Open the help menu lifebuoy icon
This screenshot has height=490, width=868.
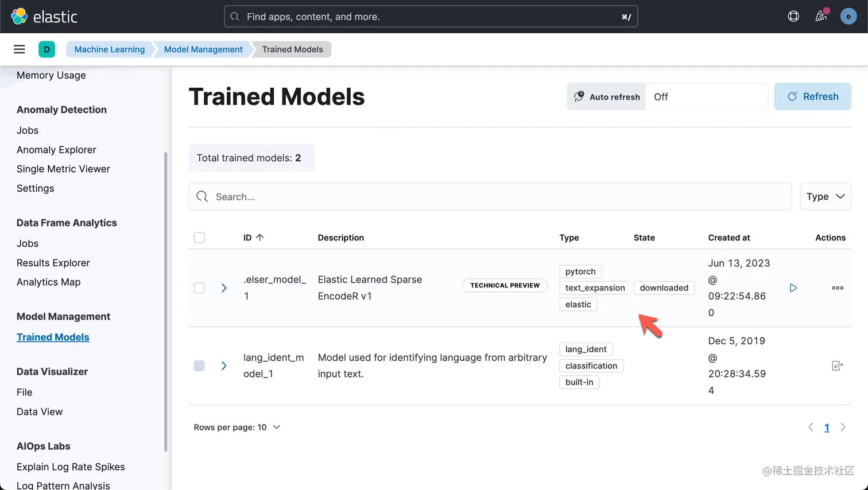pyautogui.click(x=793, y=17)
